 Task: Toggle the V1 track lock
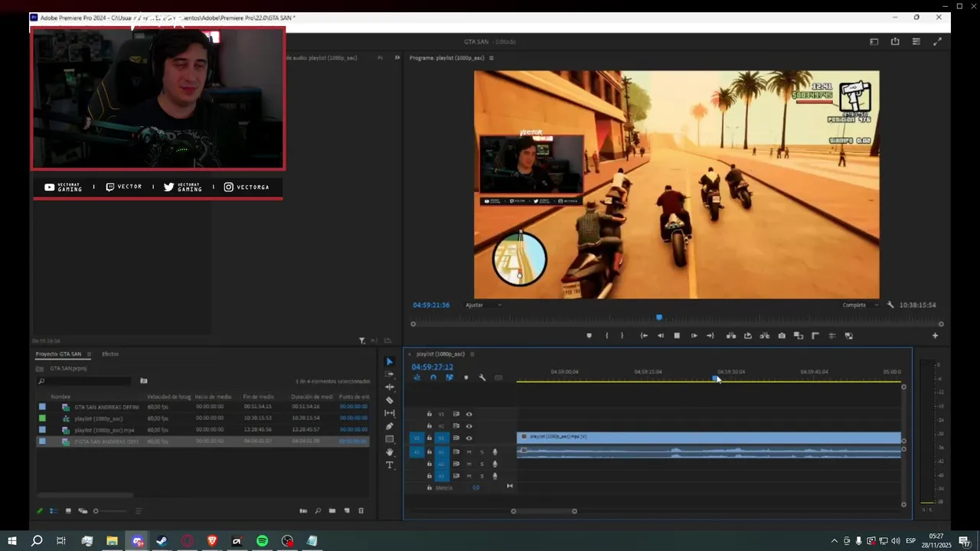[x=429, y=438]
